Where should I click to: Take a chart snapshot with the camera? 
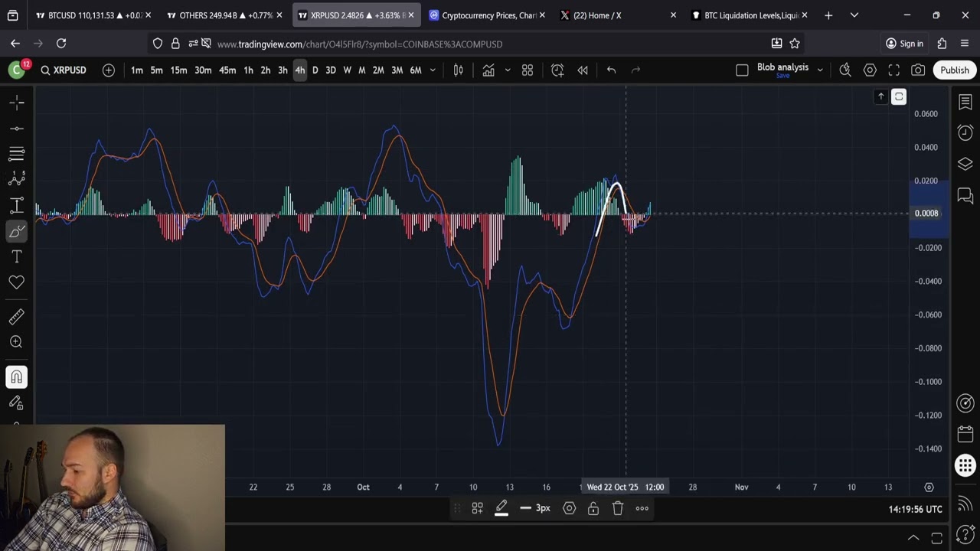click(x=918, y=70)
